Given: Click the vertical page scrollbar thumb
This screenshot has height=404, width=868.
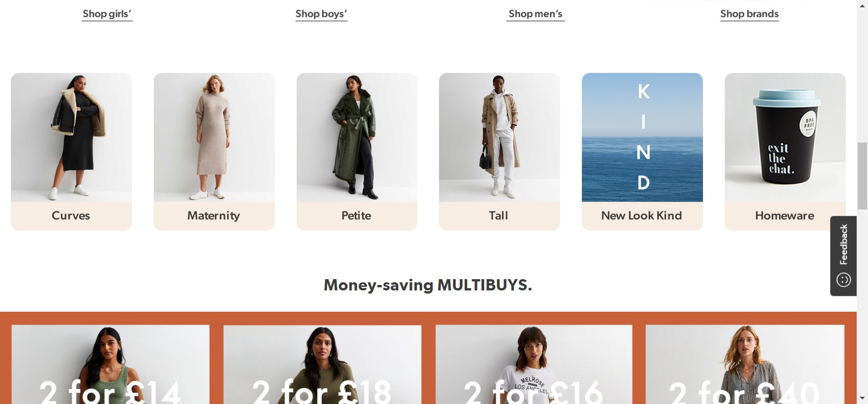Looking at the screenshot, I should pyautogui.click(x=862, y=176).
